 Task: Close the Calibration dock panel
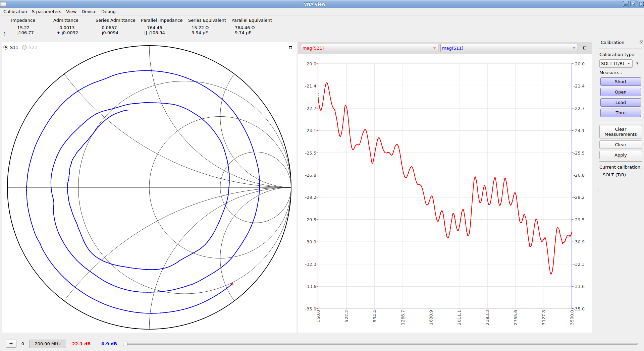641,43
